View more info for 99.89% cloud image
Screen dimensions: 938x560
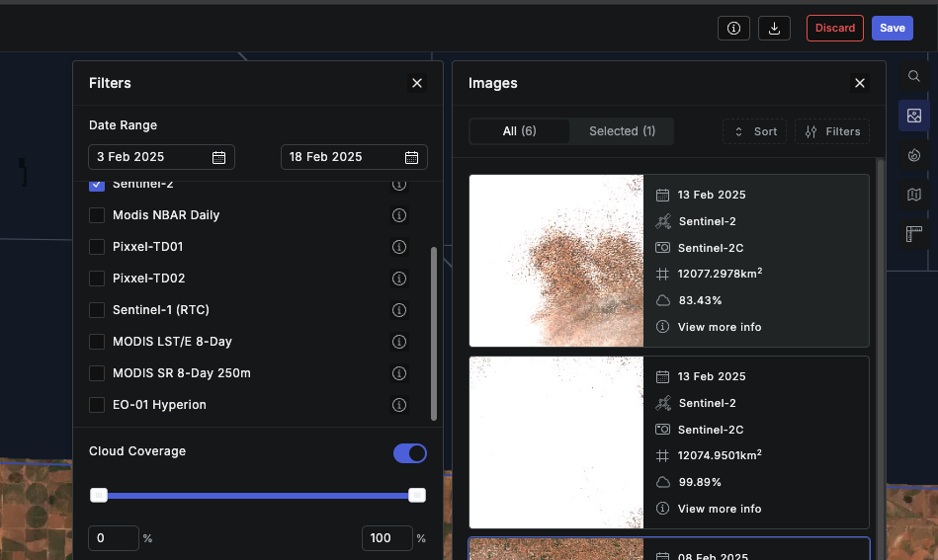pos(719,509)
